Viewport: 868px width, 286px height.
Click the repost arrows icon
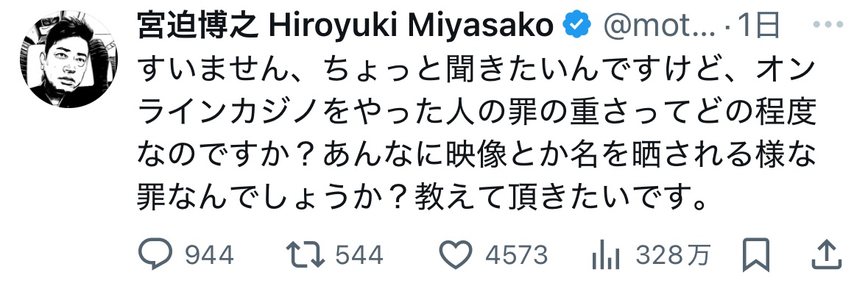pos(305,255)
